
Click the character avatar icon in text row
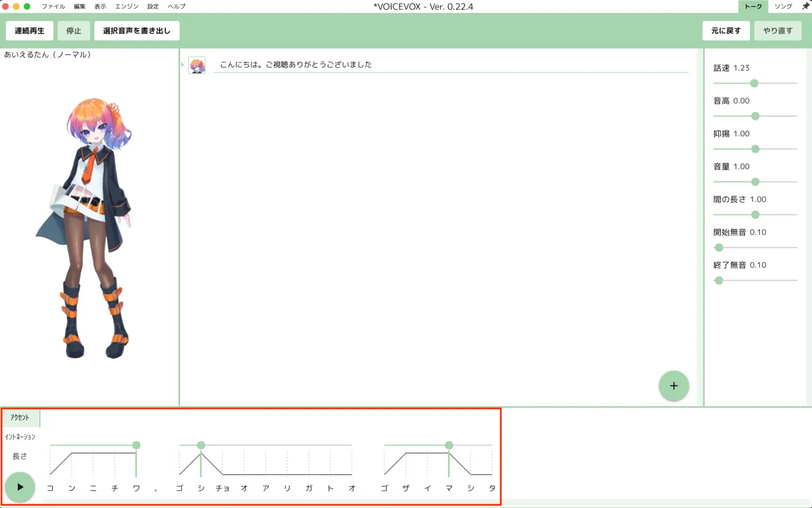pyautogui.click(x=197, y=65)
